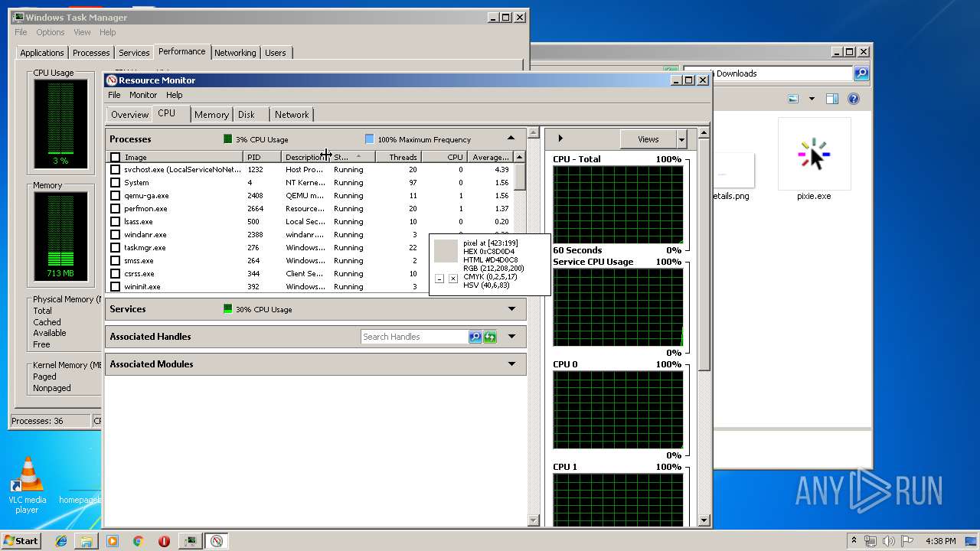Image resolution: width=980 pixels, height=551 pixels.
Task: Click the volume speaker tray icon
Action: coord(890,541)
